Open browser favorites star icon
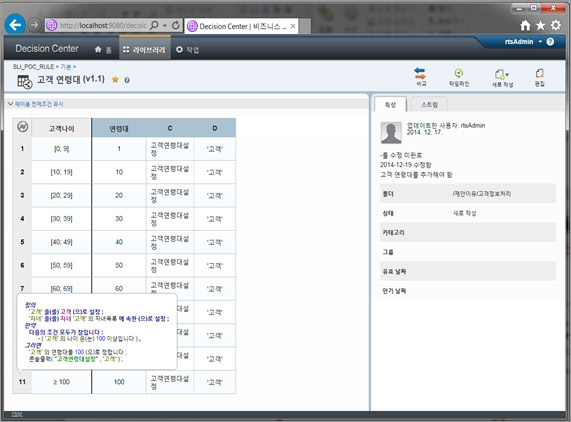Viewport: 571px width, 422px height. tap(541, 25)
